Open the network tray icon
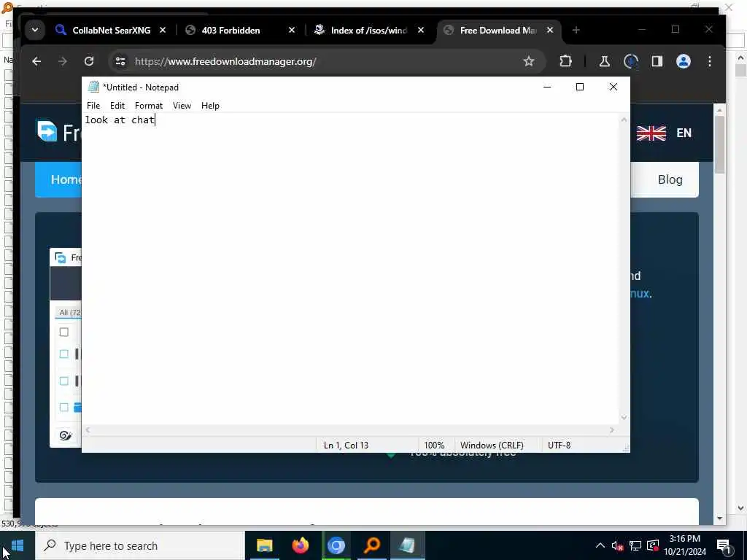Screen dimensions: 747x560 (x=635, y=545)
